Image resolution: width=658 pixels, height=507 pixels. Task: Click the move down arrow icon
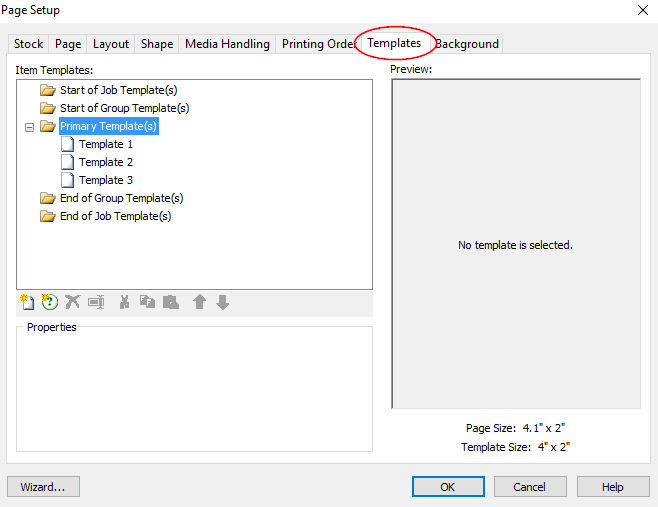click(222, 302)
